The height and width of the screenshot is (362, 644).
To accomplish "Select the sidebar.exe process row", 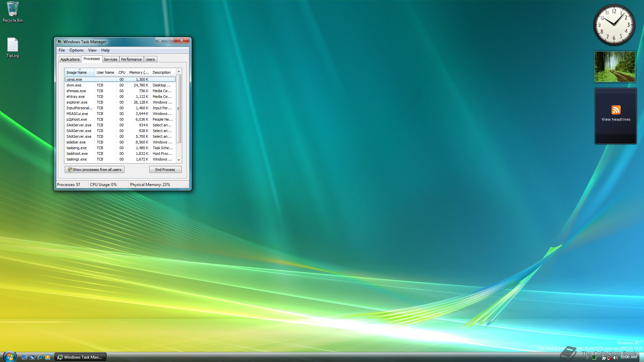I will [120, 142].
